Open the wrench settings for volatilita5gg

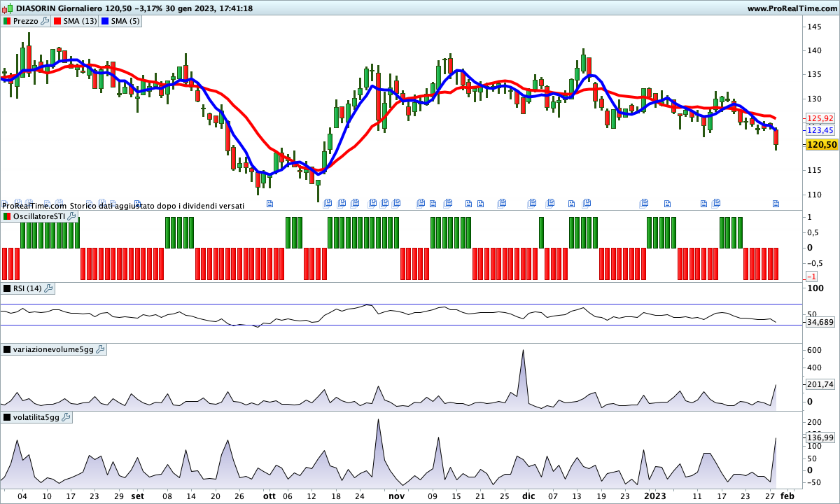pyautogui.click(x=66, y=417)
